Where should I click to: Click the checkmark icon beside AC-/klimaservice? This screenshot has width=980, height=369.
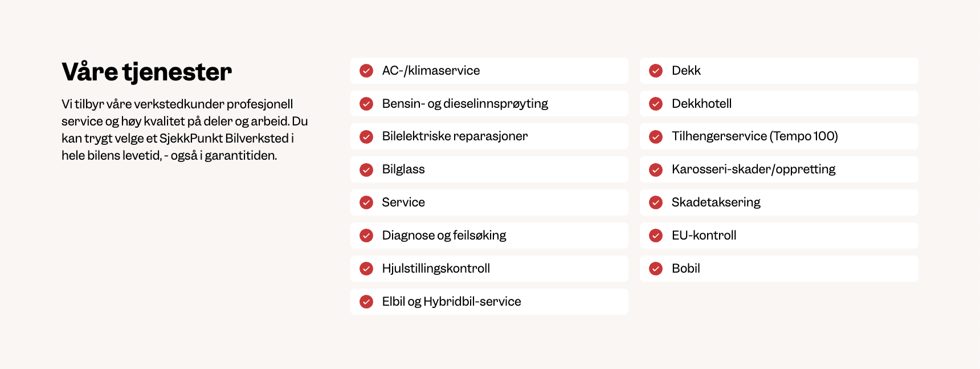(x=366, y=71)
